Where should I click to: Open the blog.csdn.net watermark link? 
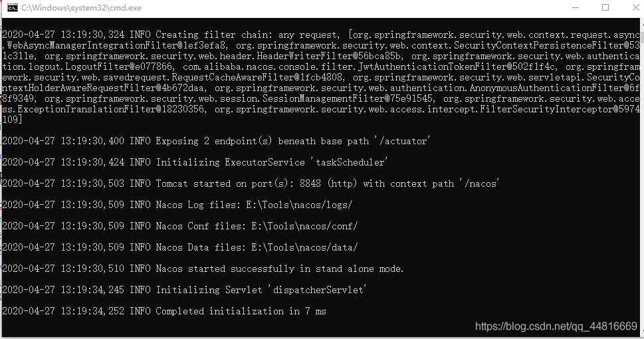[x=556, y=326]
